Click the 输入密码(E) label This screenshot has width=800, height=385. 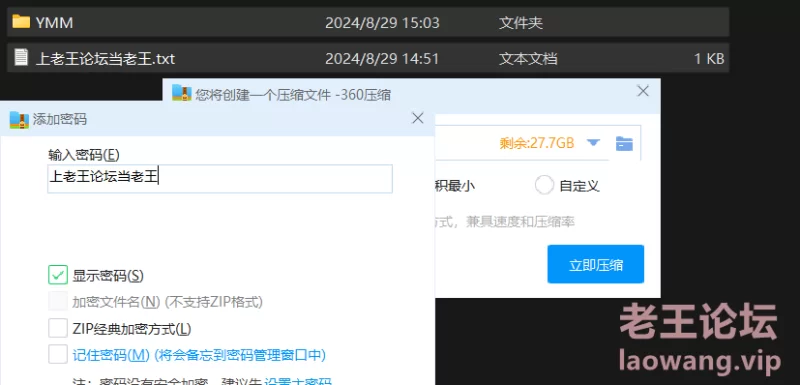pyautogui.click(x=84, y=155)
